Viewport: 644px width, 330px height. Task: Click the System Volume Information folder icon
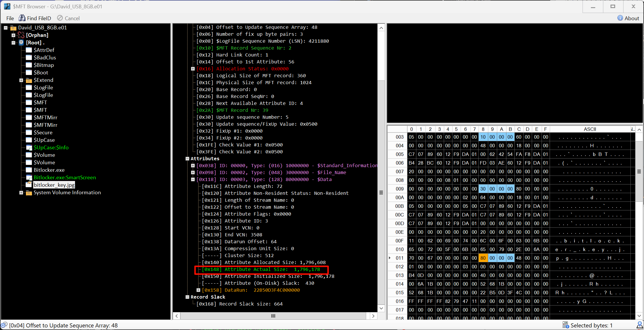(x=29, y=193)
